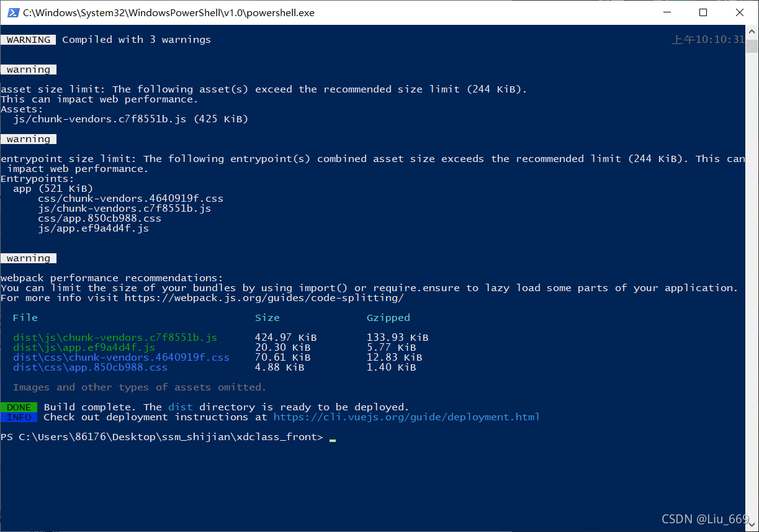Click dist\js\chunk-vendors.c7f8551b.js in file table
This screenshot has height=532, width=759.
point(115,338)
